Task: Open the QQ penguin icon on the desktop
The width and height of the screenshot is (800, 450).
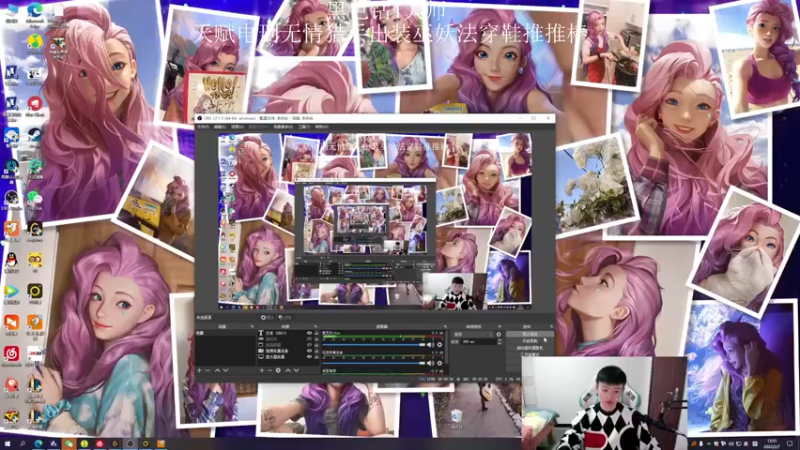Action: tap(11, 260)
